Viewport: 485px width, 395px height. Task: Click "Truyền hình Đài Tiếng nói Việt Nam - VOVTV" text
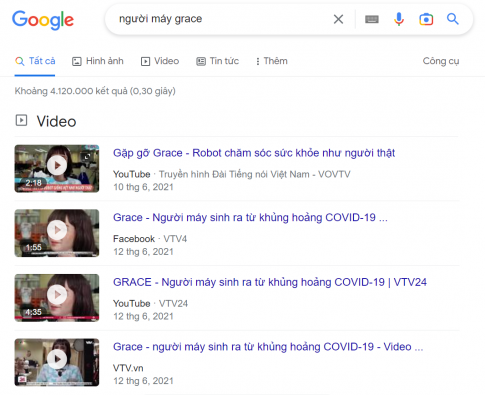tap(255, 174)
